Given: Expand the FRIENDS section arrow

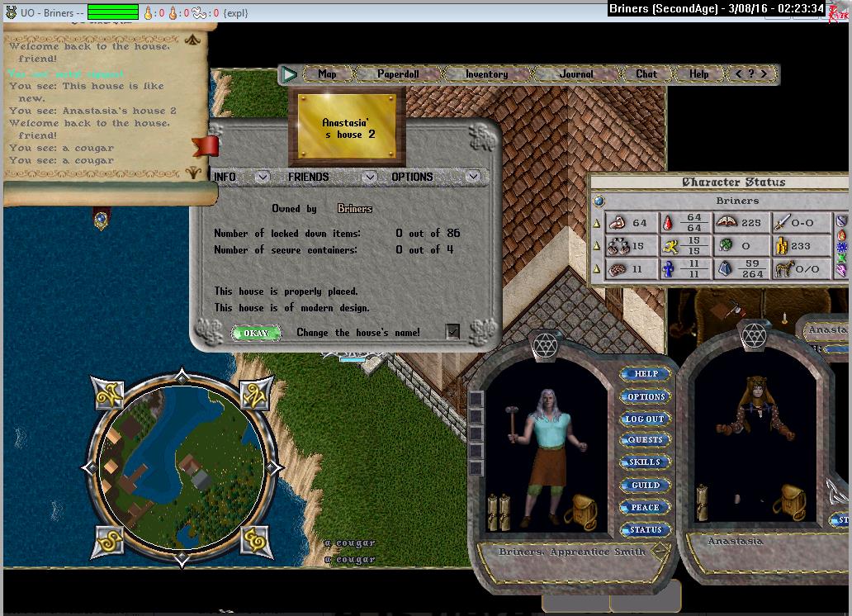Looking at the screenshot, I should [x=370, y=177].
